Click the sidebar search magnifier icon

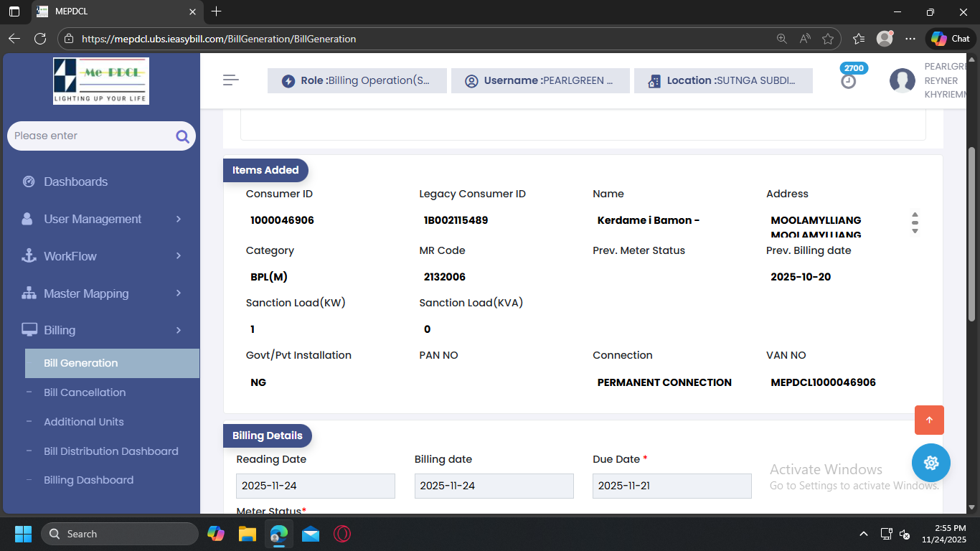point(182,136)
